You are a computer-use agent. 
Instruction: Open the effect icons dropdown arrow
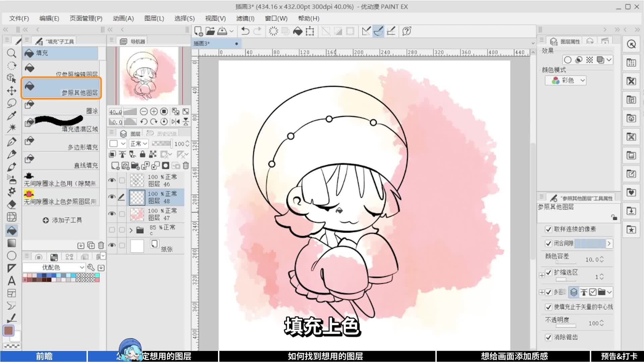[x=609, y=60]
